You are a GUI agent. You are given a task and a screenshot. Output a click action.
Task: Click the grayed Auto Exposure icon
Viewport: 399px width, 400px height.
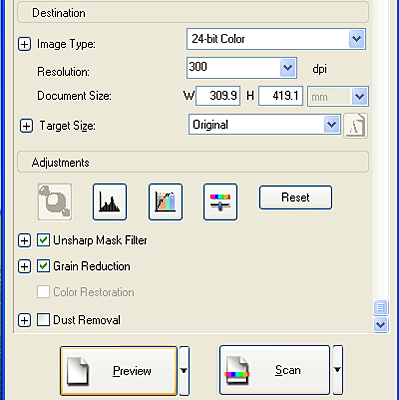(x=55, y=202)
